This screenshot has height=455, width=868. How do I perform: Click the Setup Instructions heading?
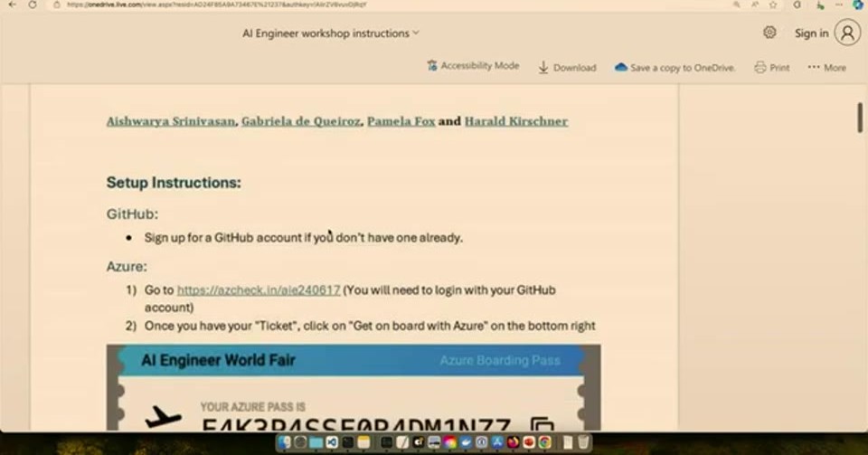[174, 183]
